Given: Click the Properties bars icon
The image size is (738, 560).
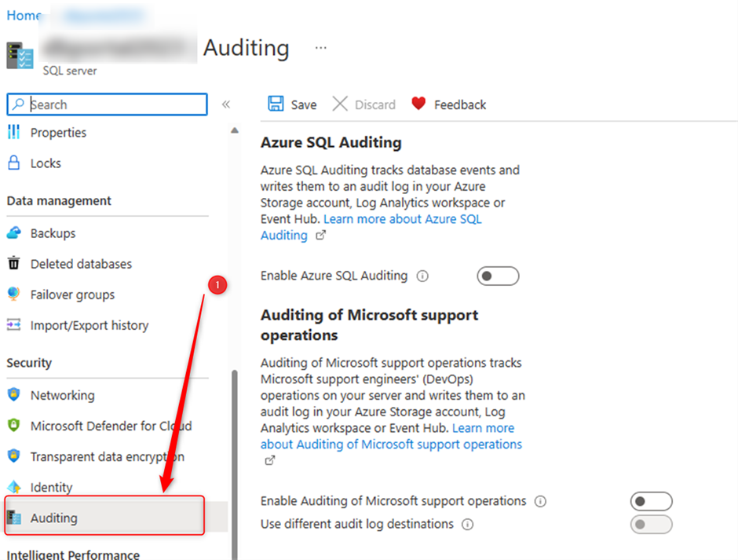Looking at the screenshot, I should pos(14,132).
